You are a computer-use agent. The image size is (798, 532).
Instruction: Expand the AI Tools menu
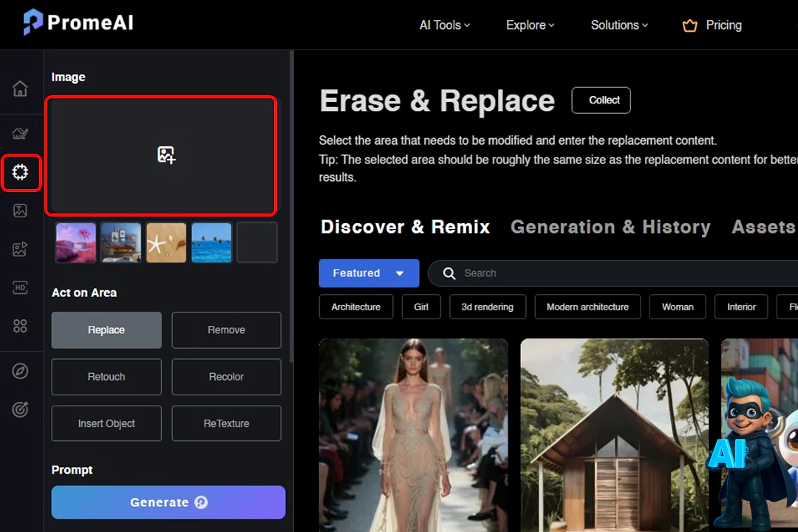(444, 25)
